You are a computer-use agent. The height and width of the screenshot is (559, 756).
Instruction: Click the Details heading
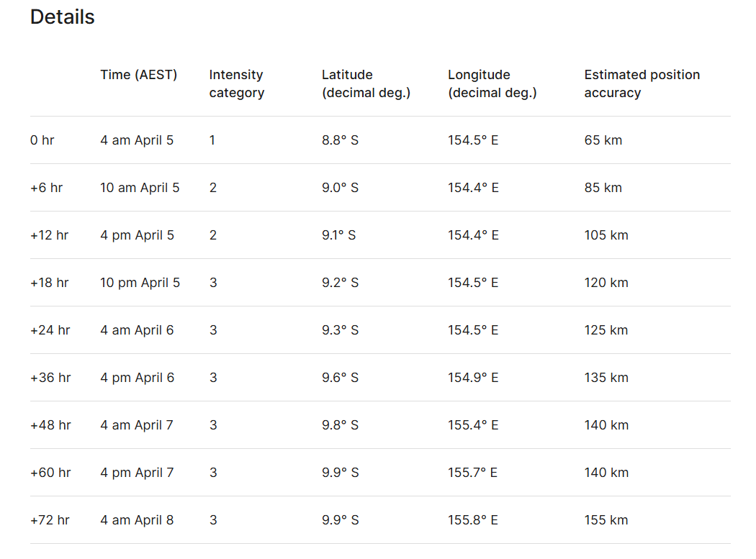(63, 17)
